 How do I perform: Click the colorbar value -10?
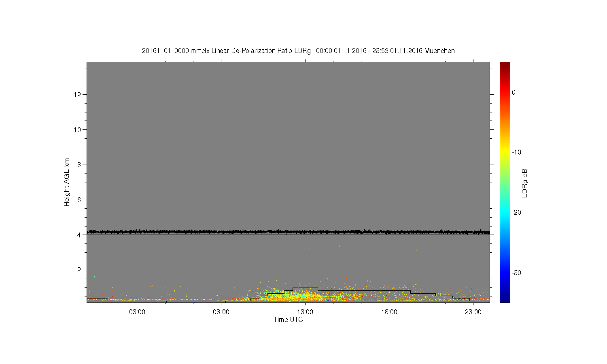click(x=516, y=152)
